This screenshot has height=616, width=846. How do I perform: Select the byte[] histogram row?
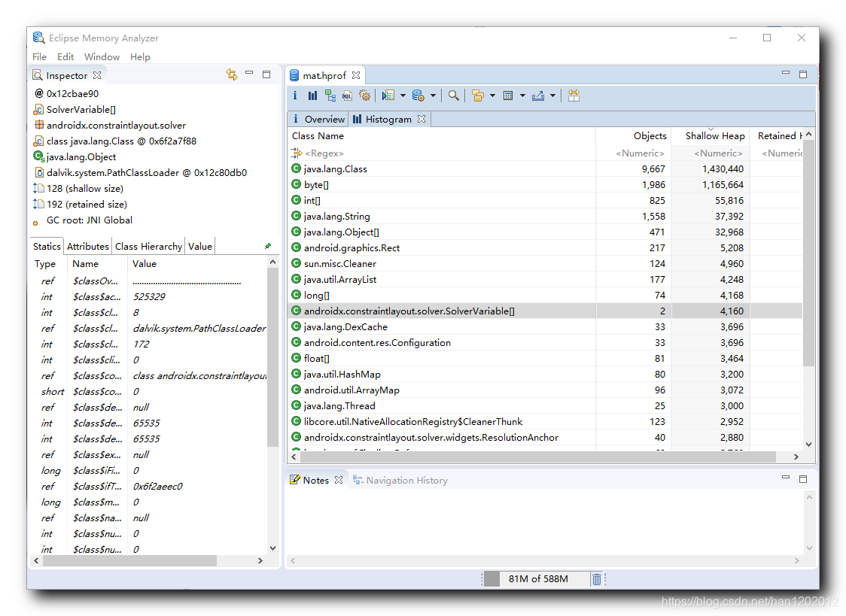[x=545, y=184]
